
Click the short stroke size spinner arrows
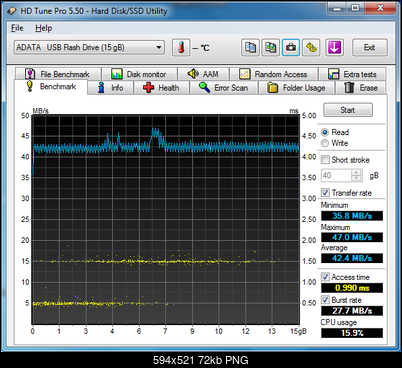pos(357,175)
